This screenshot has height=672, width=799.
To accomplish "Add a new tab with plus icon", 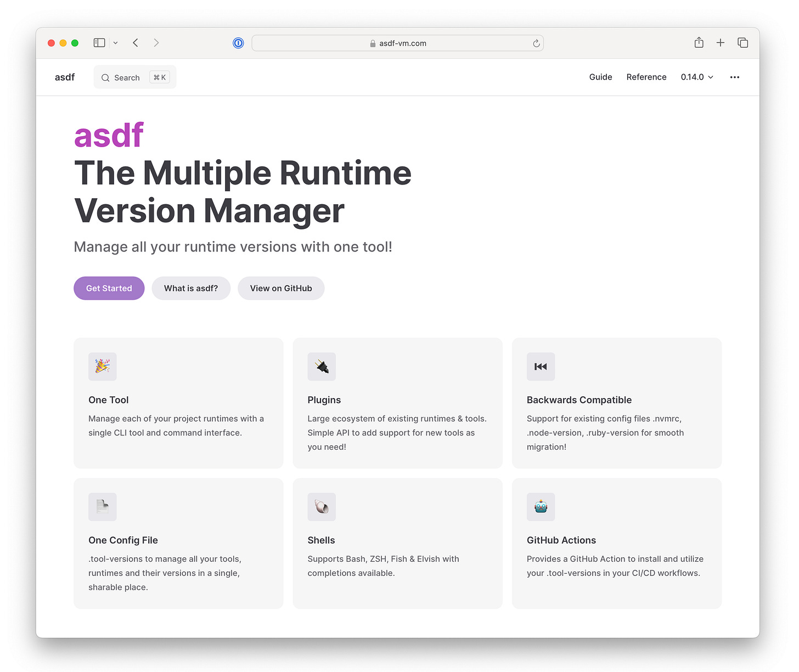I will pyautogui.click(x=721, y=43).
